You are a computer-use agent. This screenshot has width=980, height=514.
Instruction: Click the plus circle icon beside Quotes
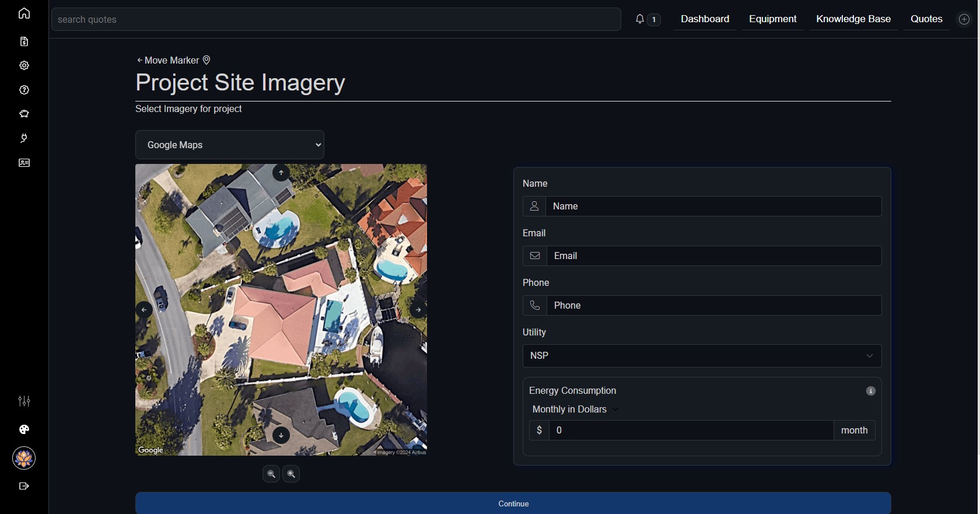(964, 19)
